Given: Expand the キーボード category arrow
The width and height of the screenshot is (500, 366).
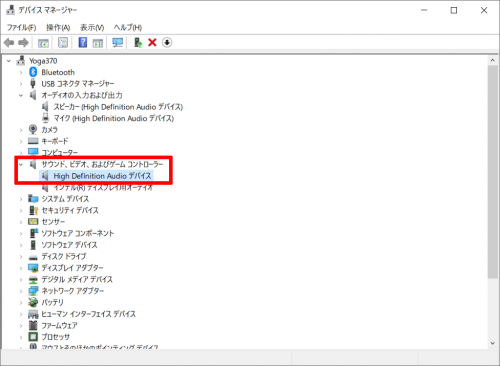Looking at the screenshot, I should [x=21, y=141].
